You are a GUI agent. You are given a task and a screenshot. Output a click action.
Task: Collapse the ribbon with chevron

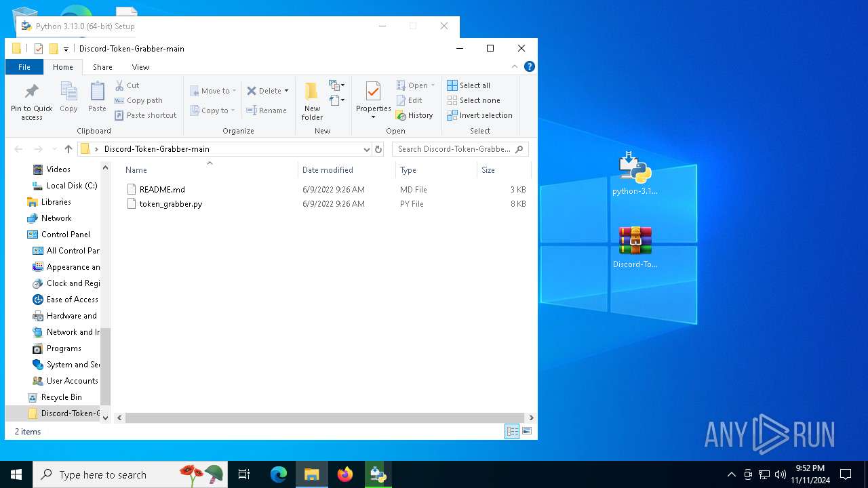click(515, 66)
